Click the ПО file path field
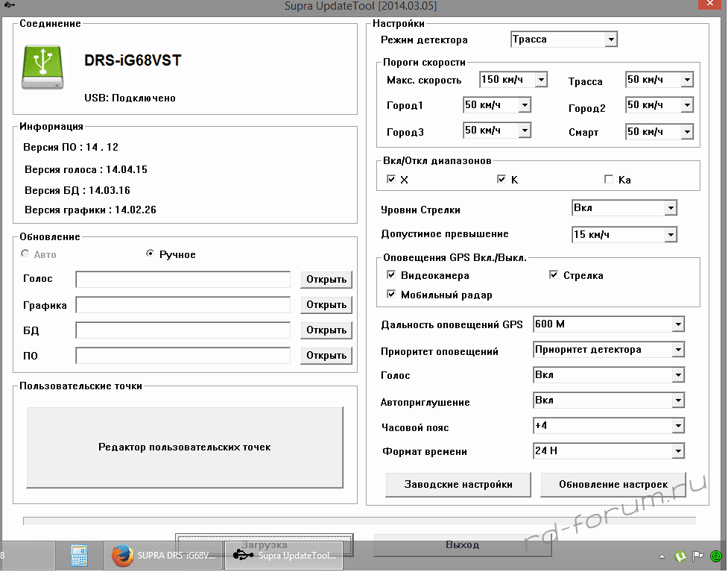This screenshot has height=572, width=728. (183, 356)
